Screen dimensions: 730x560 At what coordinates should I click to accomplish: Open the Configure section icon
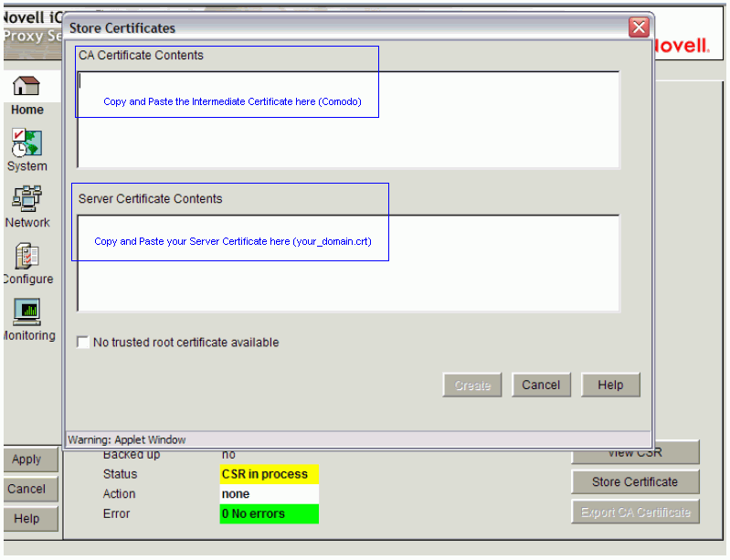point(26,255)
